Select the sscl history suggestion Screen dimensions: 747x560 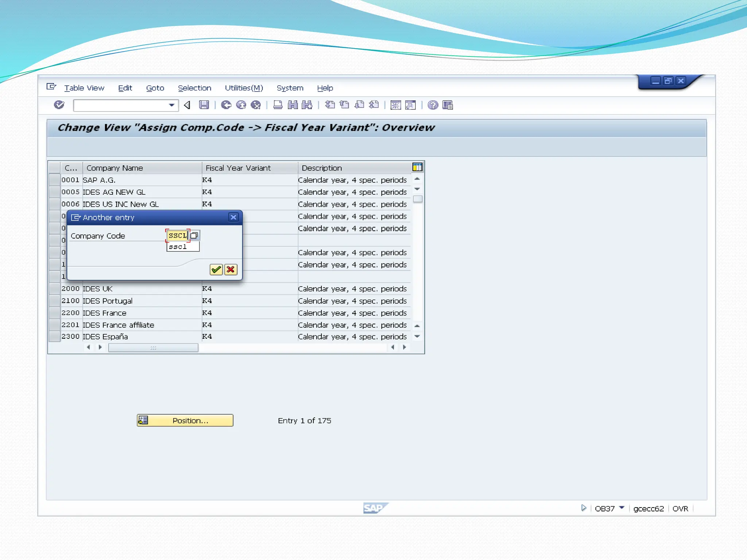(183, 247)
